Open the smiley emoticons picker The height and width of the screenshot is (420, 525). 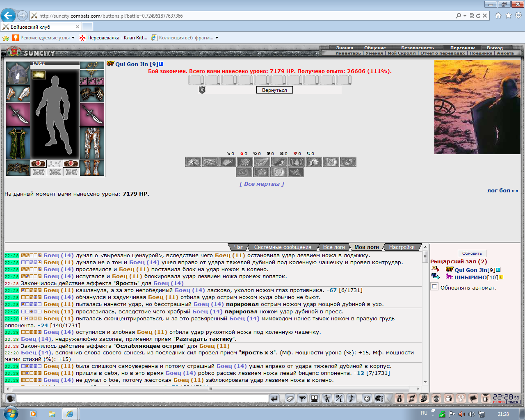click(x=367, y=398)
